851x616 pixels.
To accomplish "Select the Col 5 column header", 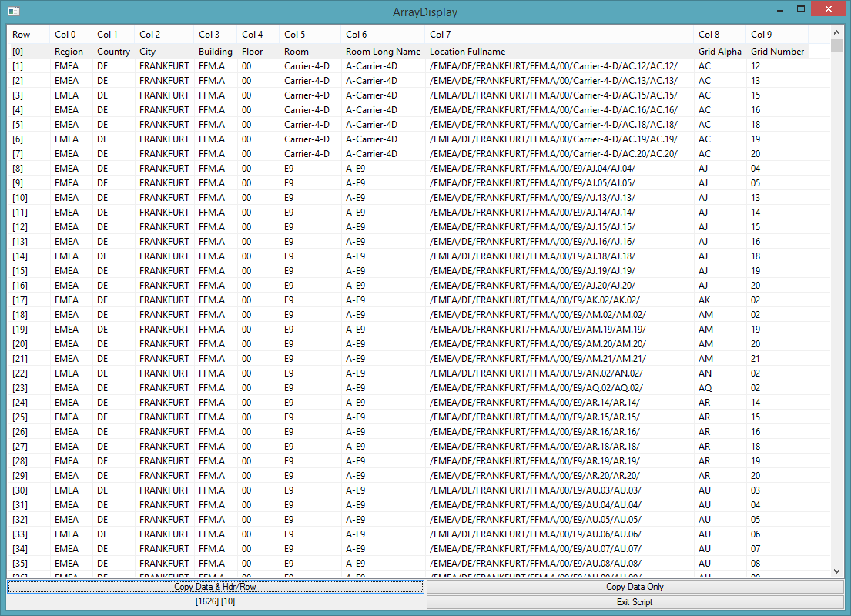I will coord(295,35).
